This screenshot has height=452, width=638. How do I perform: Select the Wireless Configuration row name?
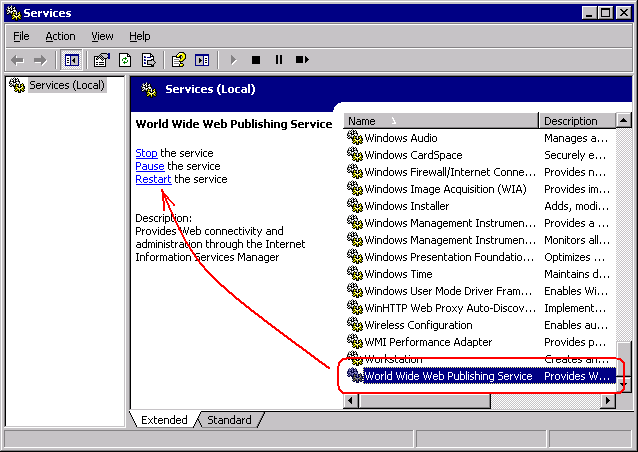pos(418,325)
